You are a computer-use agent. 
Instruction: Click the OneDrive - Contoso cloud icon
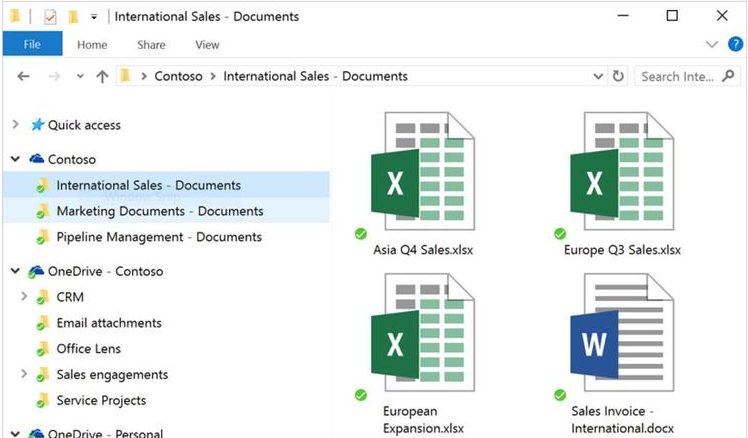tap(36, 272)
